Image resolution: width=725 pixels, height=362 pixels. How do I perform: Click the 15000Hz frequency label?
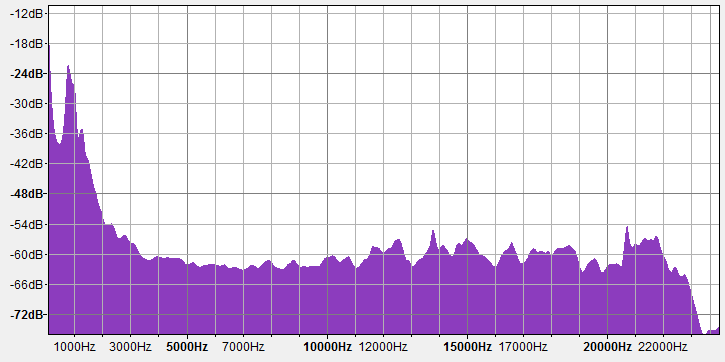[x=467, y=347]
